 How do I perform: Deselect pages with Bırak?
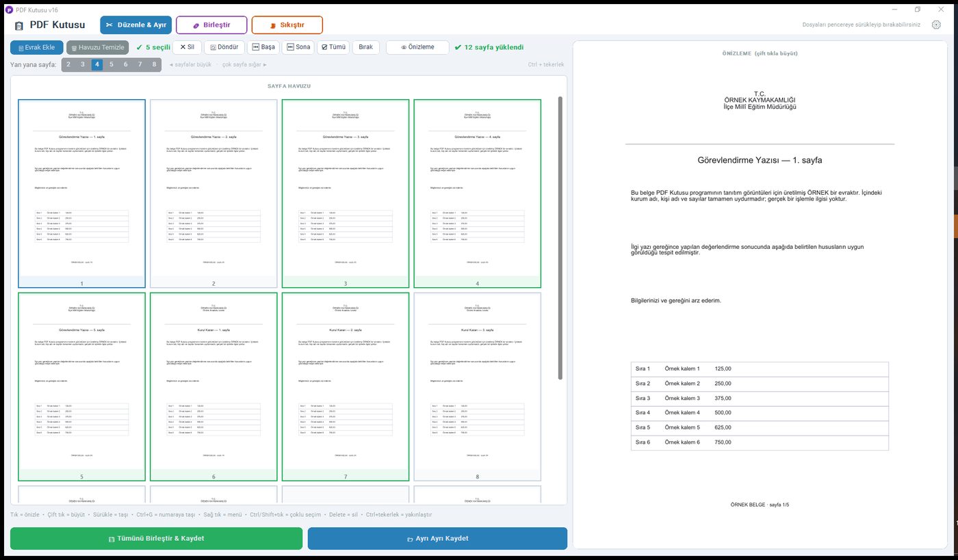pos(366,47)
